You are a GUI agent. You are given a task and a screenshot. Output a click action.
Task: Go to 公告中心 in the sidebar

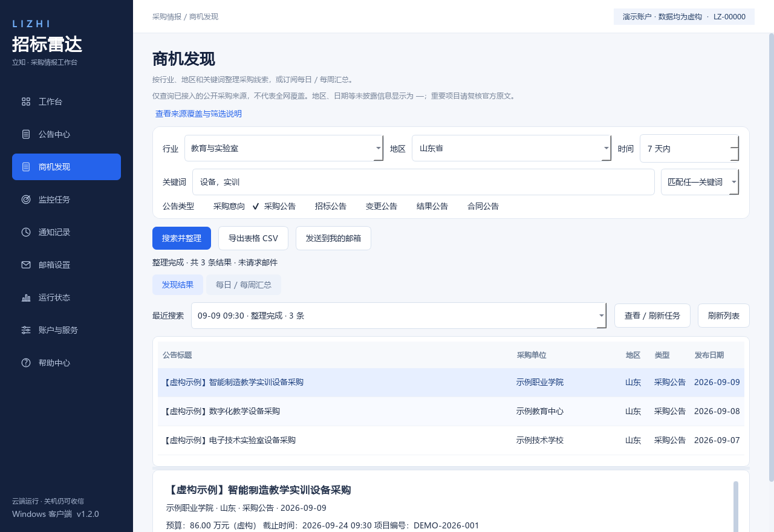click(67, 134)
